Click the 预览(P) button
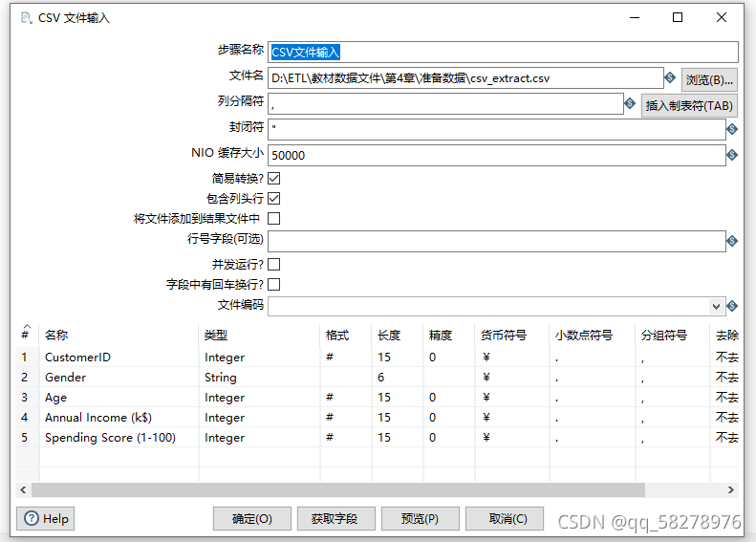756x542 pixels. pyautogui.click(x=420, y=519)
